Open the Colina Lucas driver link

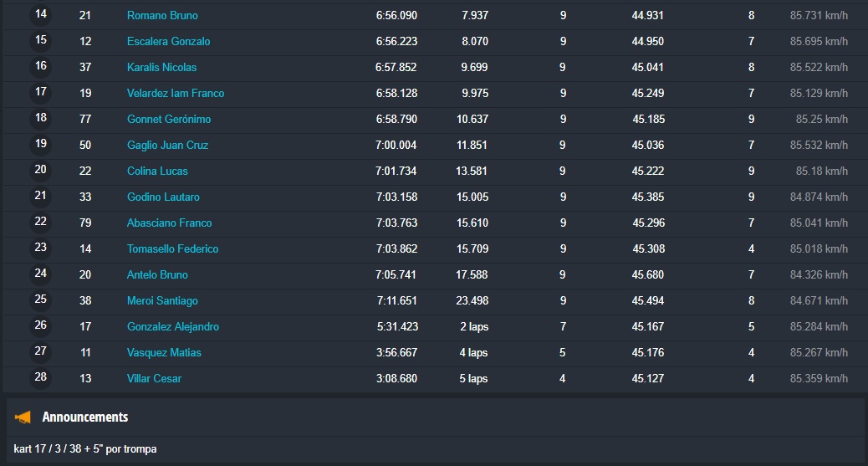coord(157,171)
